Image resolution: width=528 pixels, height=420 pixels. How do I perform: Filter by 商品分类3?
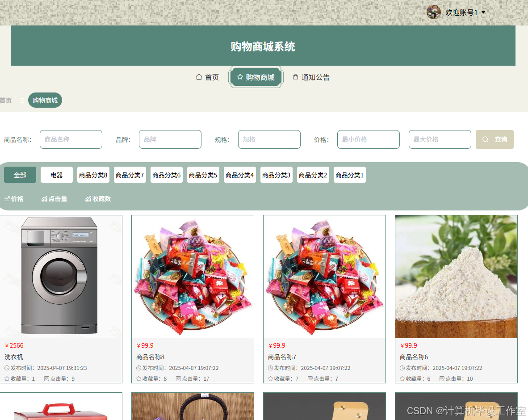(277, 175)
